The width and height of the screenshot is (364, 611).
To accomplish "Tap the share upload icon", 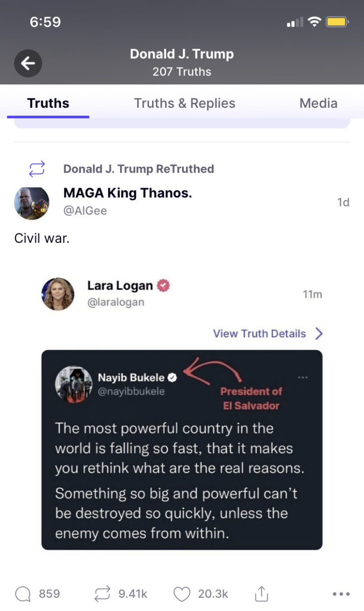I will coord(261,594).
